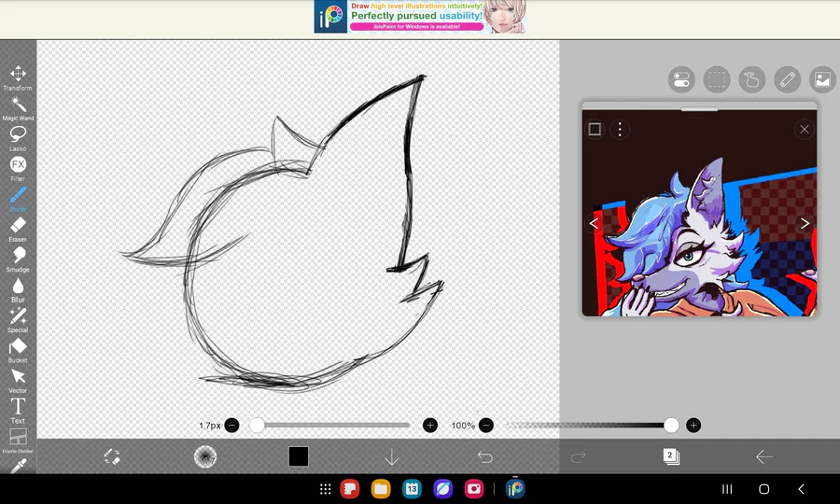Image resolution: width=840 pixels, height=504 pixels.
Task: Select the Transform tool
Action: click(x=18, y=77)
